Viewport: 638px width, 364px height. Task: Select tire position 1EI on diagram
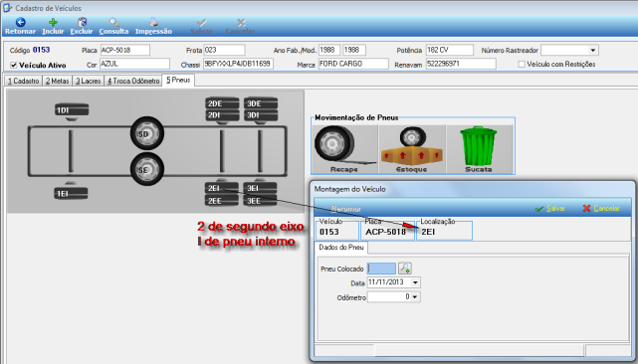tap(71, 194)
